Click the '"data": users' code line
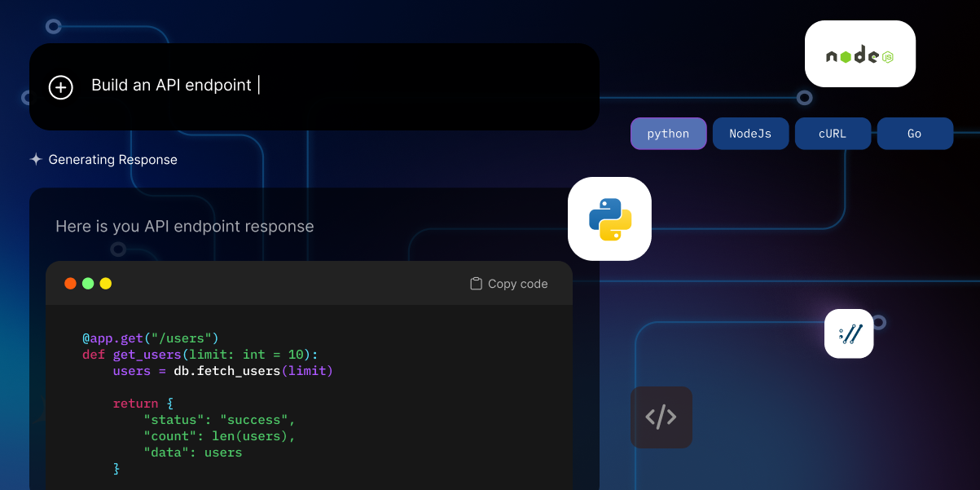This screenshot has width=980, height=490. [x=193, y=452]
